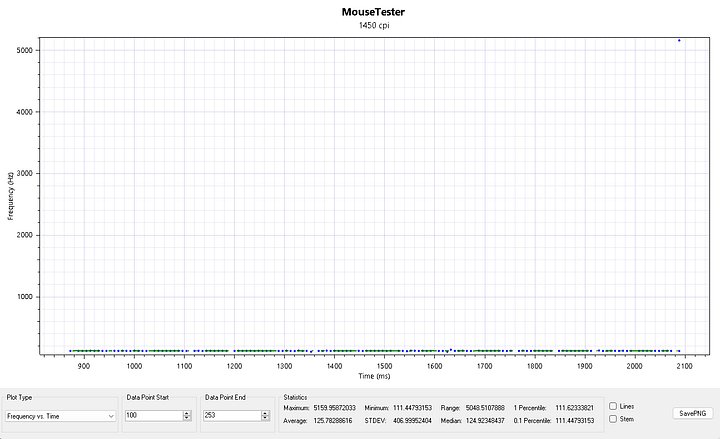The image size is (720, 439).
Task: Decrease Data Point Start with down arrow
Action: 187,418
